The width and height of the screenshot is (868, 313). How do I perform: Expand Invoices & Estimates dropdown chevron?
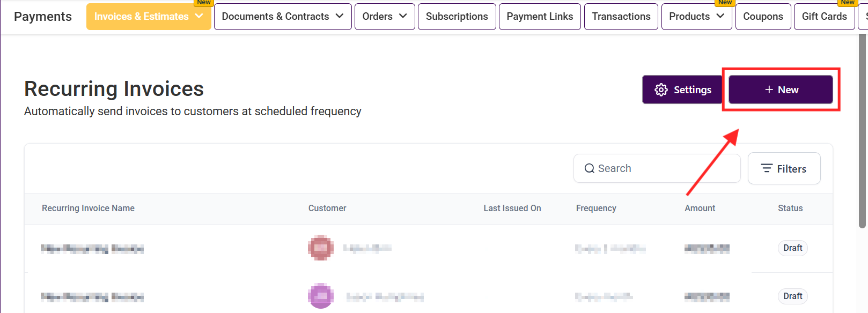[x=199, y=16]
